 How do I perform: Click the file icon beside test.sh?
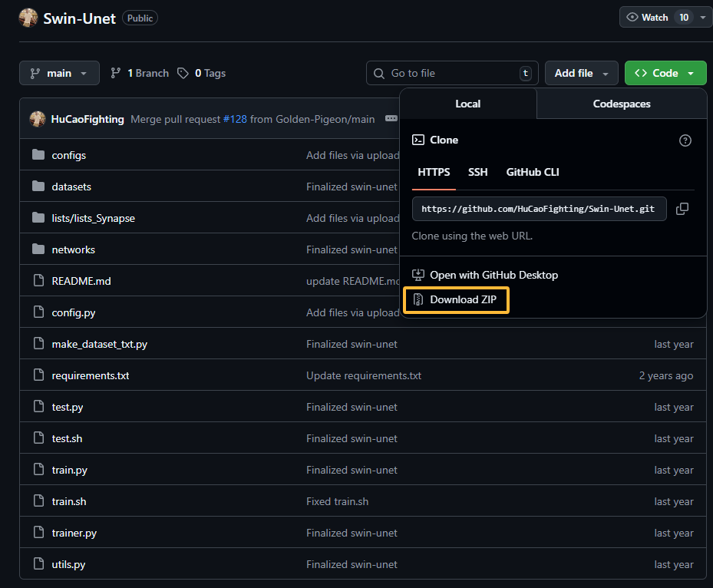38,438
